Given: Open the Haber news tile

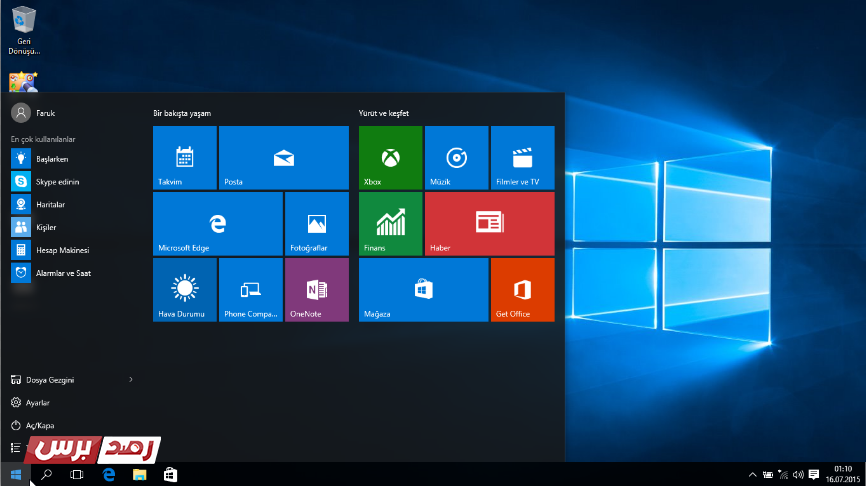Looking at the screenshot, I should coord(489,224).
